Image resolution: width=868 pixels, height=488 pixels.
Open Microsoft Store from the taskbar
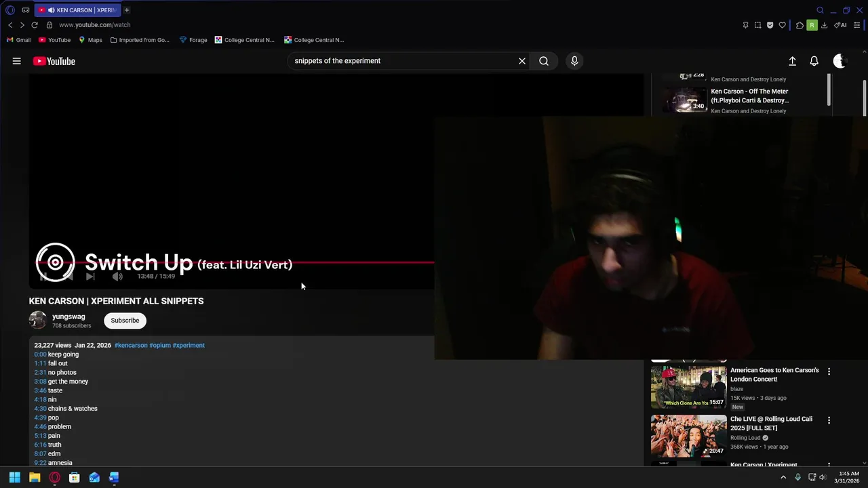click(75, 477)
